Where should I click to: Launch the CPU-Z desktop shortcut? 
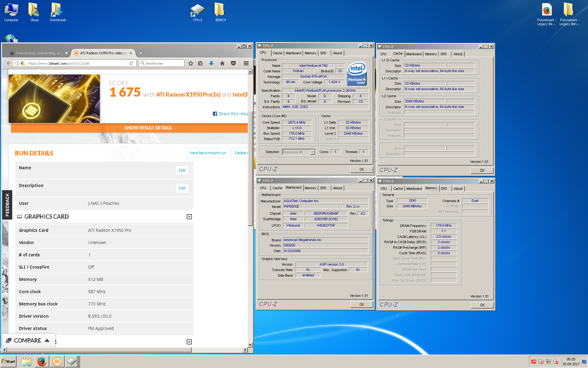[x=198, y=12]
